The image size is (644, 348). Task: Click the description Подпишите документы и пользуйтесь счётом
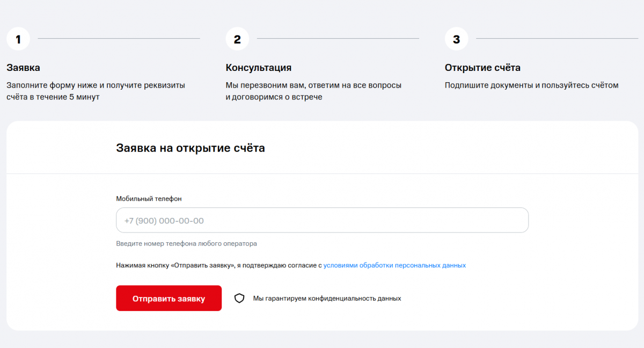point(531,85)
